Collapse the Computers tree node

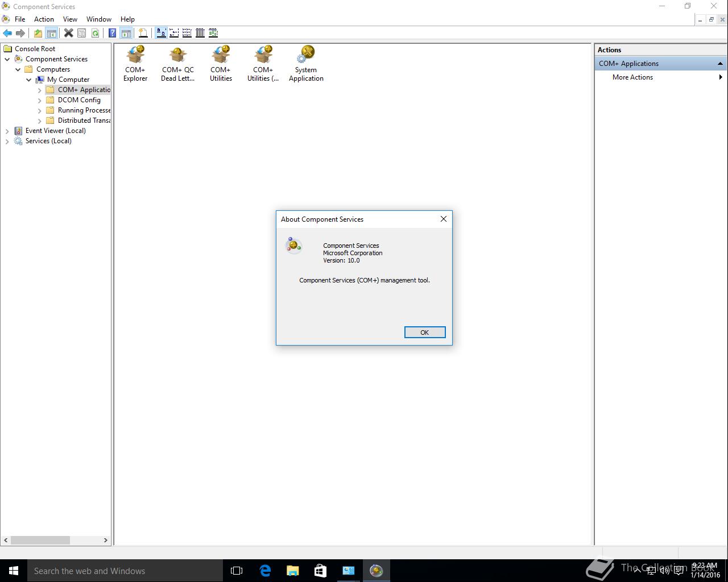[18, 69]
